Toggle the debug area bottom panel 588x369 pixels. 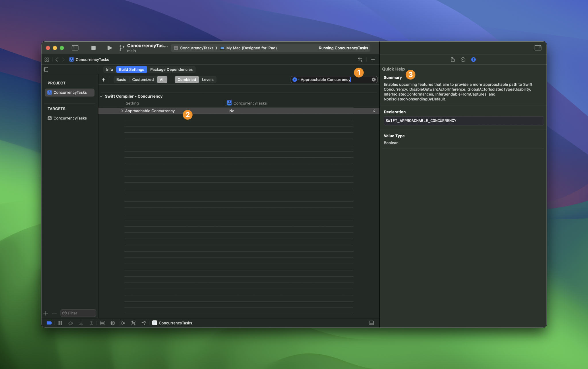[x=371, y=323]
